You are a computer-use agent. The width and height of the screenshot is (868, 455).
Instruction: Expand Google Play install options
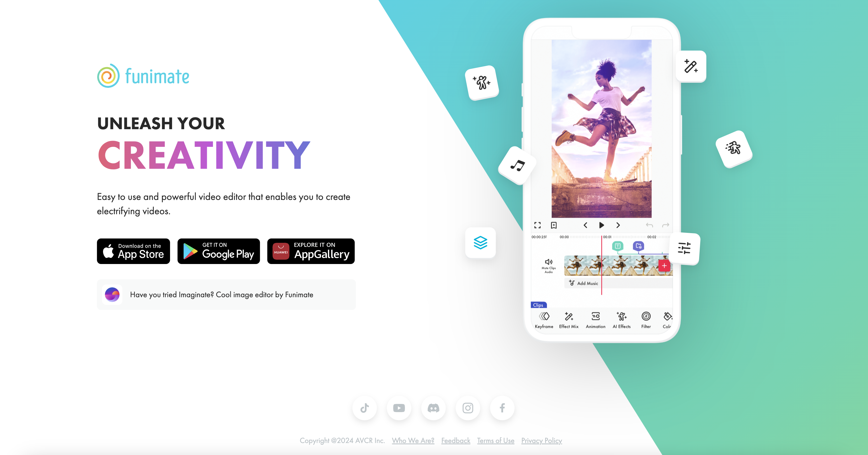(x=219, y=251)
